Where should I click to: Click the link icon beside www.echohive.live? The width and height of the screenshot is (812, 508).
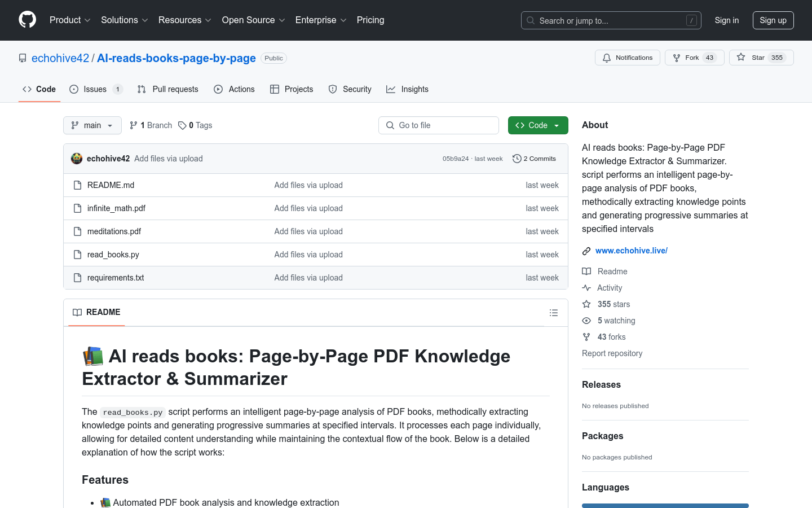click(x=586, y=251)
